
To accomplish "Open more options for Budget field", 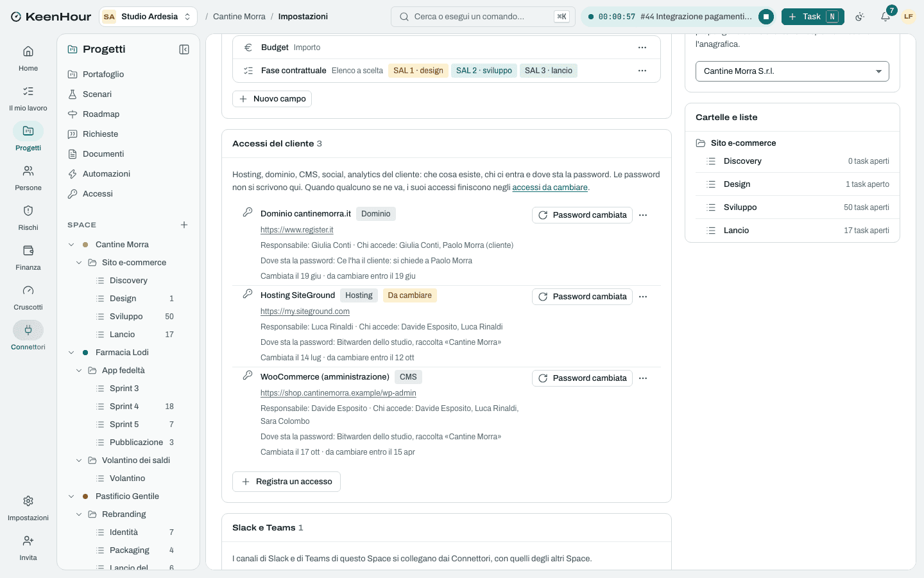I will pos(642,48).
